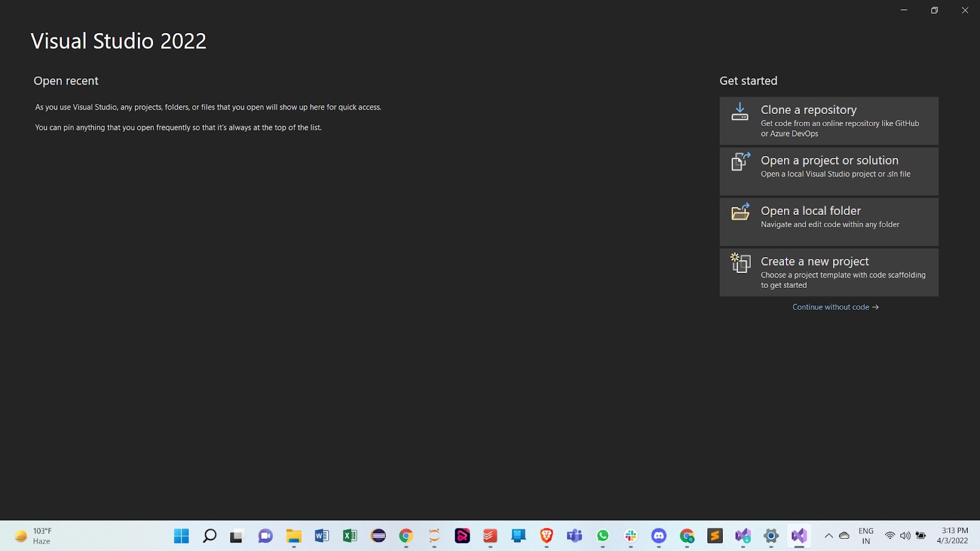Show hidden system tray icons

(829, 536)
